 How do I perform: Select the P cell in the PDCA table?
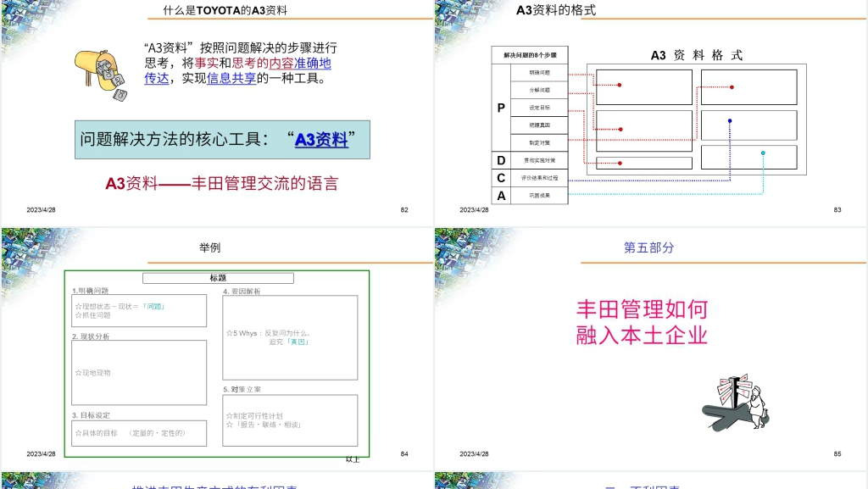[501, 108]
